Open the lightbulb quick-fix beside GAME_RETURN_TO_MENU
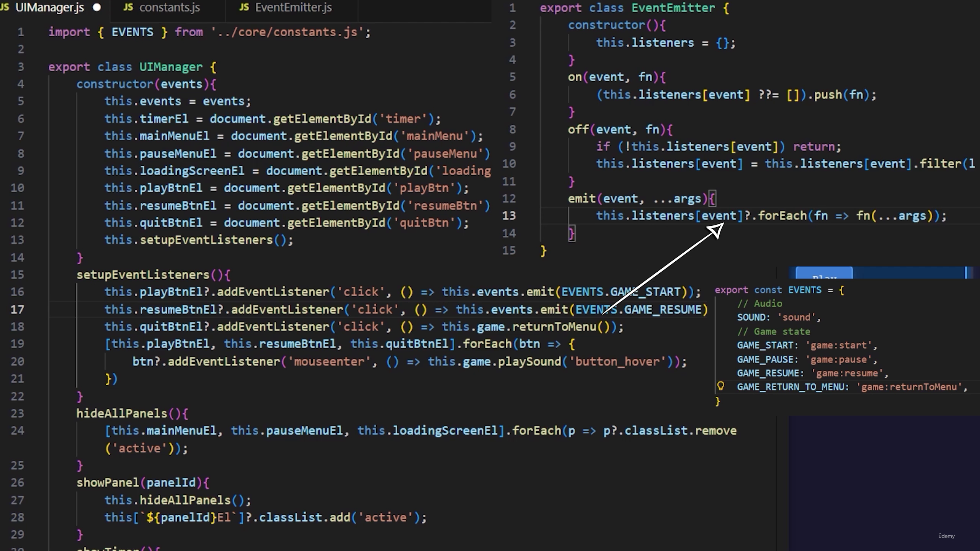Viewport: 980px width, 551px height. [x=720, y=386]
